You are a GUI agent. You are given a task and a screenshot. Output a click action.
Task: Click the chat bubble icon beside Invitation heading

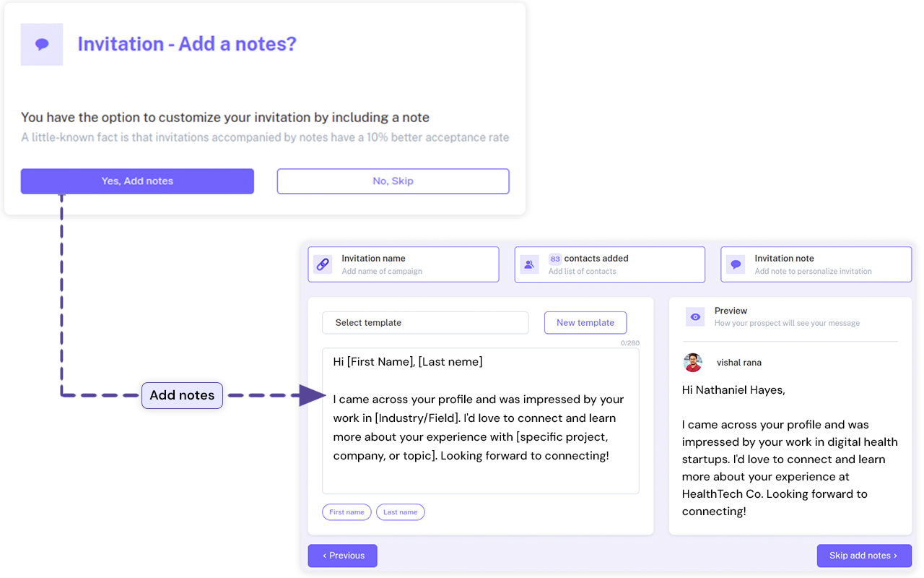42,45
